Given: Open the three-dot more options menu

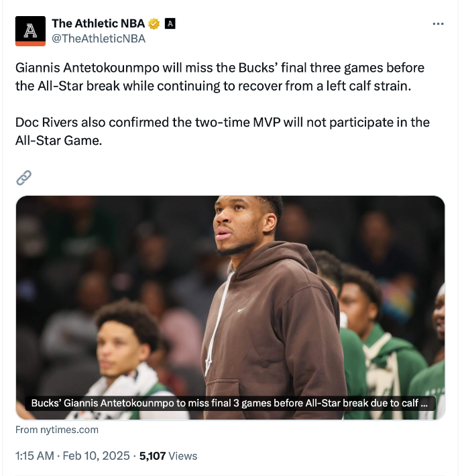Looking at the screenshot, I should (x=439, y=24).
